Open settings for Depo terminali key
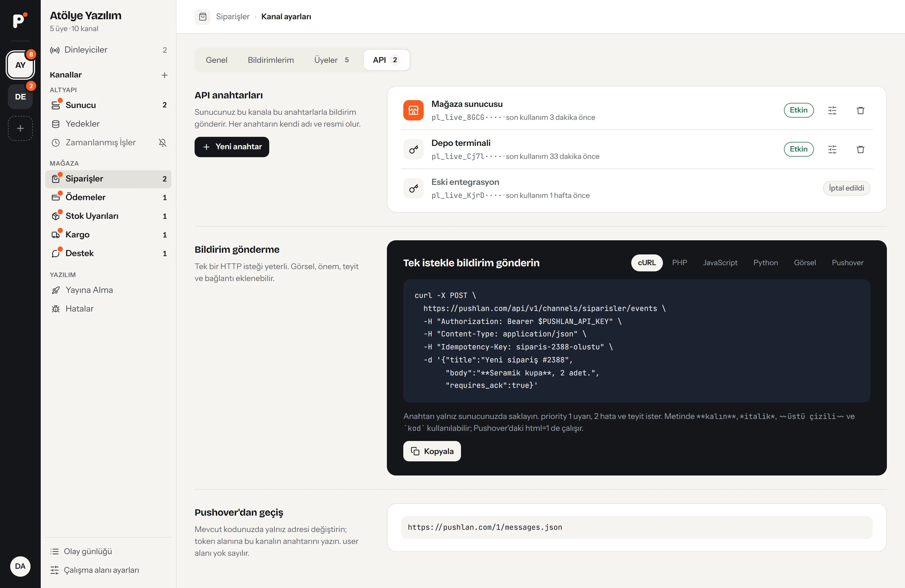 832,149
